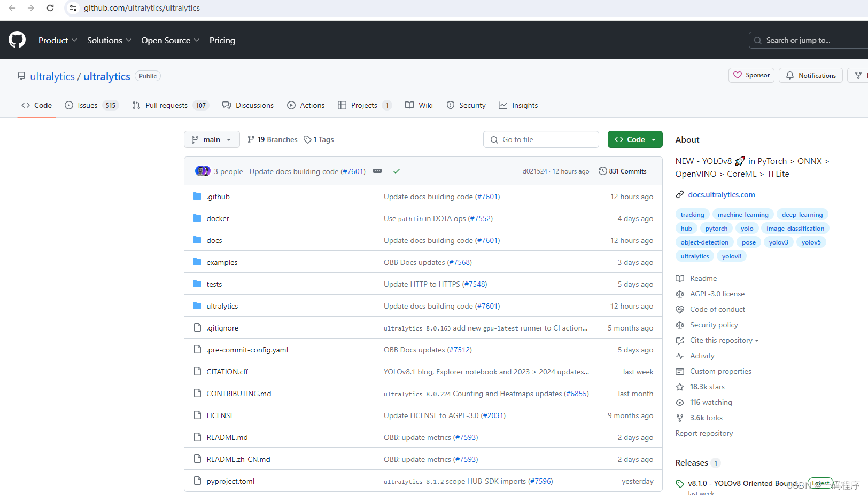
Task: Open the Open Source dropdown menu
Action: [x=170, y=40]
